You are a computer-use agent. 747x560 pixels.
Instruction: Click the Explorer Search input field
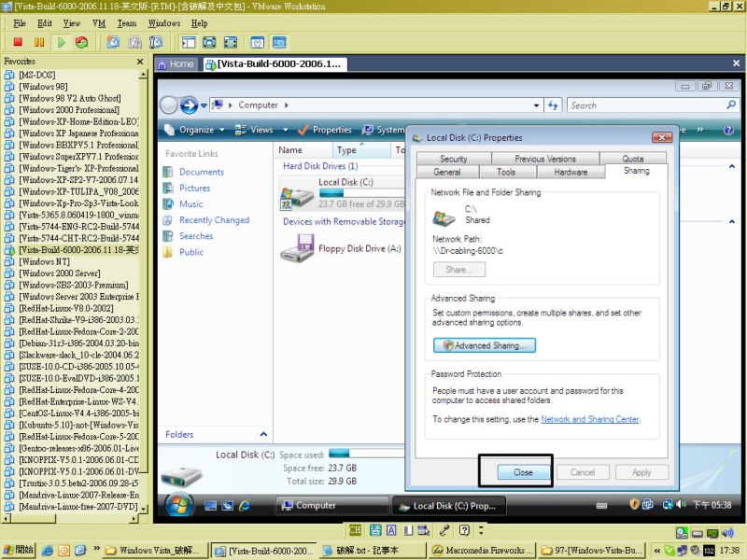coord(646,105)
